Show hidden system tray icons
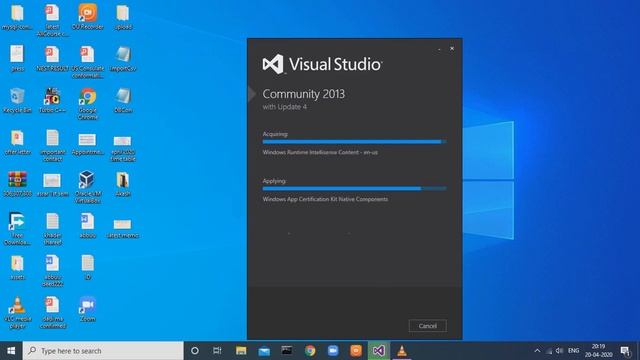Viewport: 640px width, 360px height. 537,351
